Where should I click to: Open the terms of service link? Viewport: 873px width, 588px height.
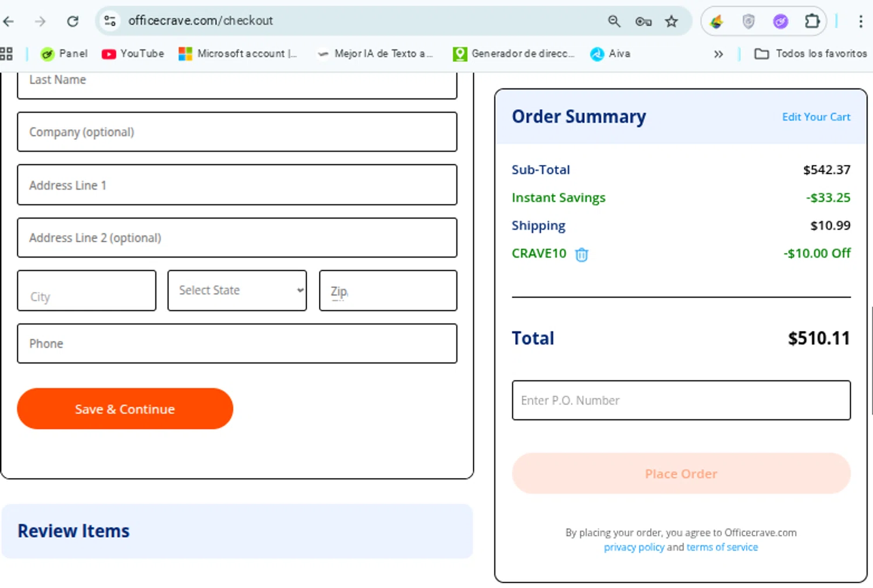[722, 547]
